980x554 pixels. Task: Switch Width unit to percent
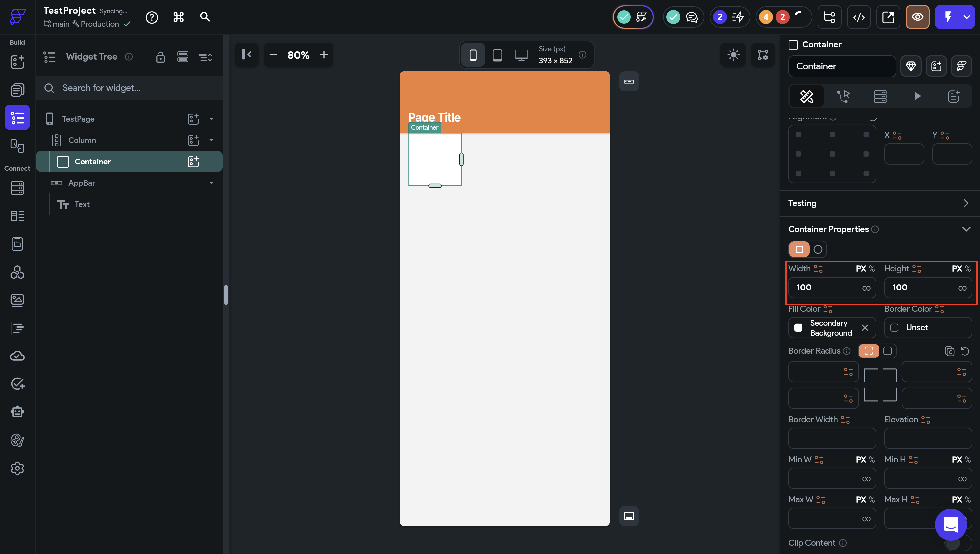pos(872,269)
